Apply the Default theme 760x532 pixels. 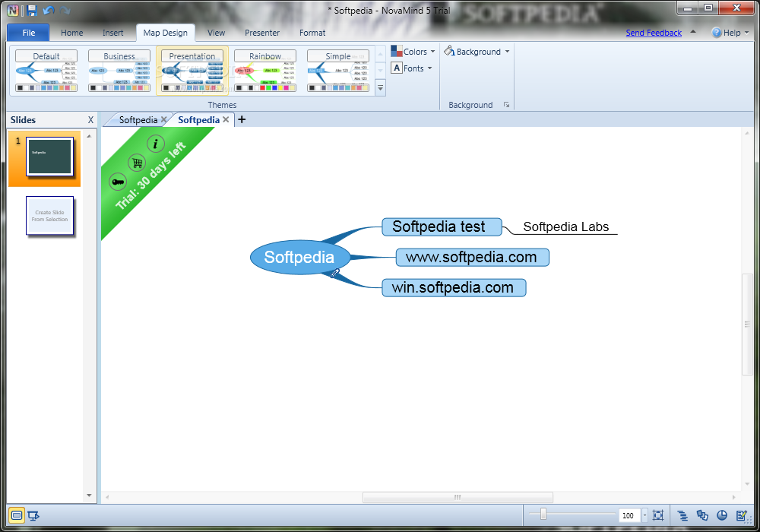(x=46, y=71)
